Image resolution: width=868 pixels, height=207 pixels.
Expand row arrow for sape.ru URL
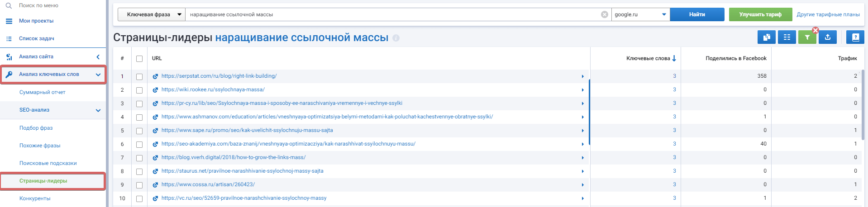pyautogui.click(x=583, y=131)
